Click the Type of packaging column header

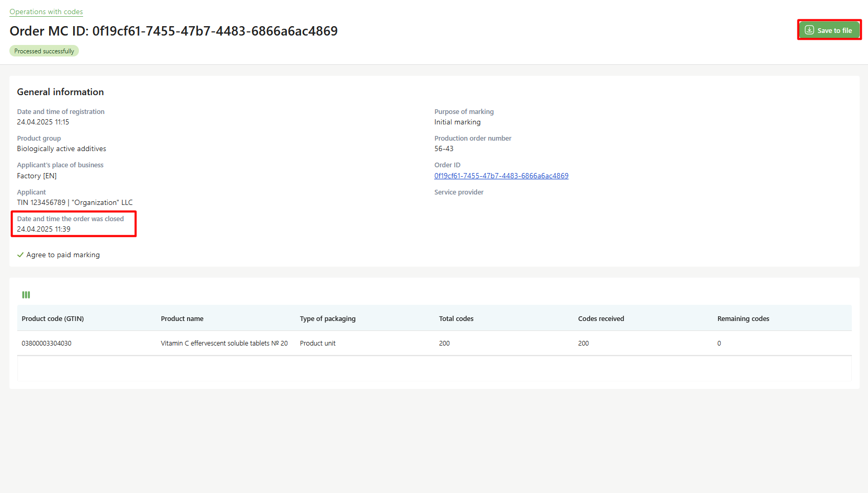tap(328, 318)
